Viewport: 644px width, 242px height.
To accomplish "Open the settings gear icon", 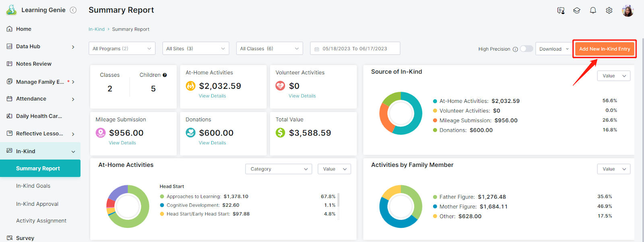I will pos(609,10).
